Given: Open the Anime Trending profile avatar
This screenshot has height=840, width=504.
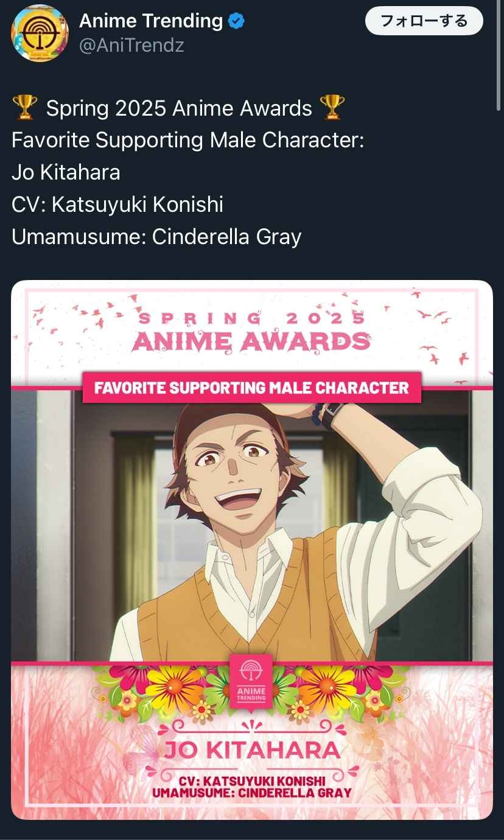Looking at the screenshot, I should coord(40,33).
